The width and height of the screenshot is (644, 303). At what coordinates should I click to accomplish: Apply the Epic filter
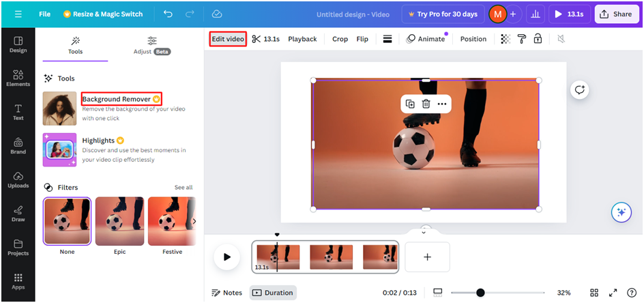119,221
